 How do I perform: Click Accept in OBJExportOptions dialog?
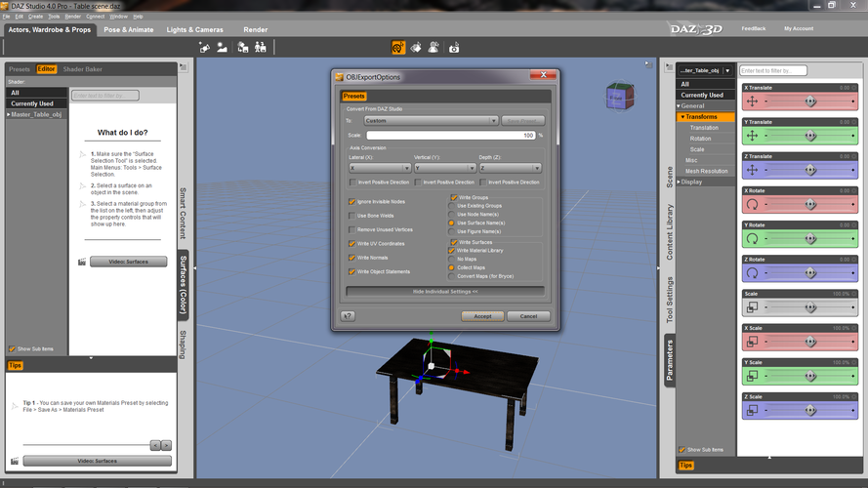[482, 316]
